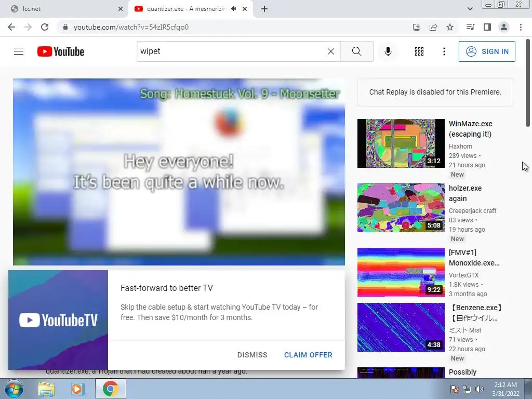Switch to the lcc.net tab
Image resolution: width=532 pixels, height=399 pixels.
64,9
